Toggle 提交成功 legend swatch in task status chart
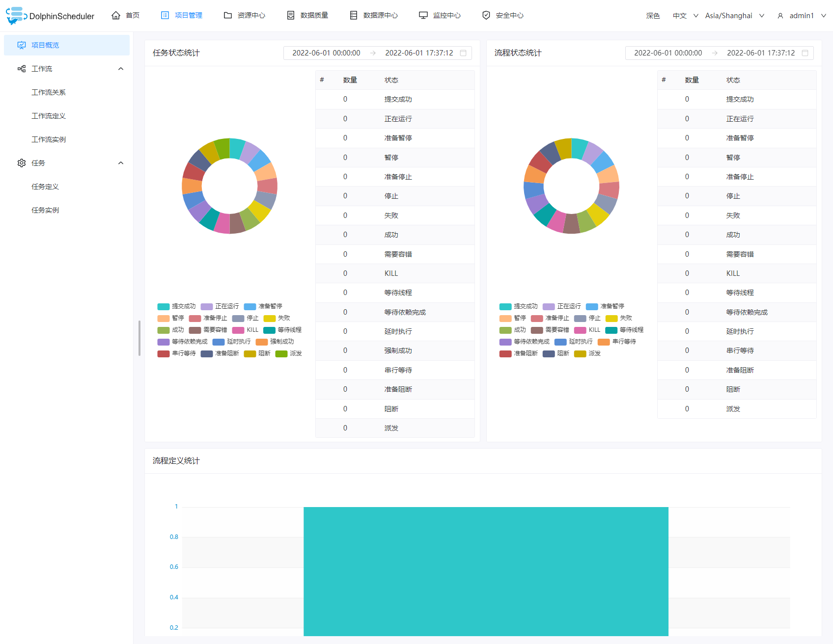The width and height of the screenshot is (833, 644). click(164, 306)
